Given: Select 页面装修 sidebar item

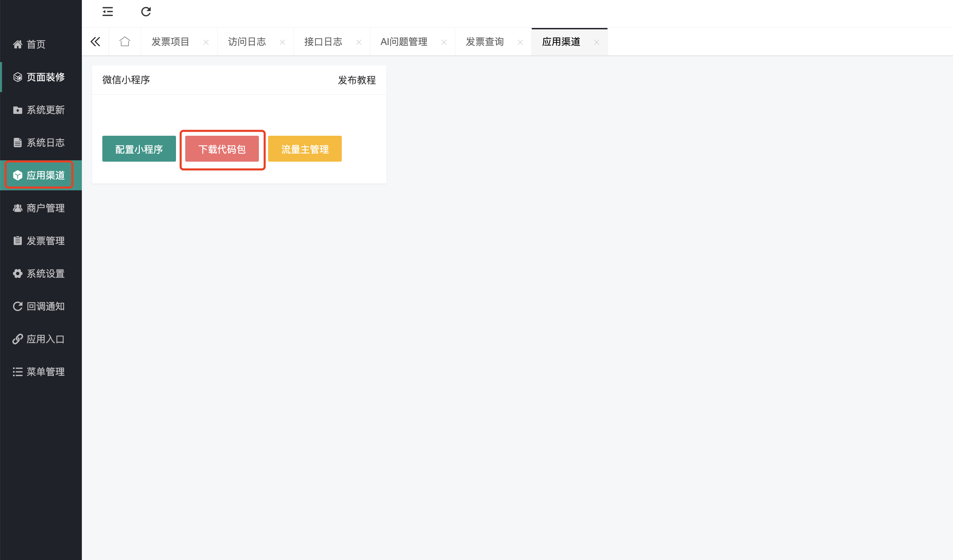Looking at the screenshot, I should click(x=45, y=77).
